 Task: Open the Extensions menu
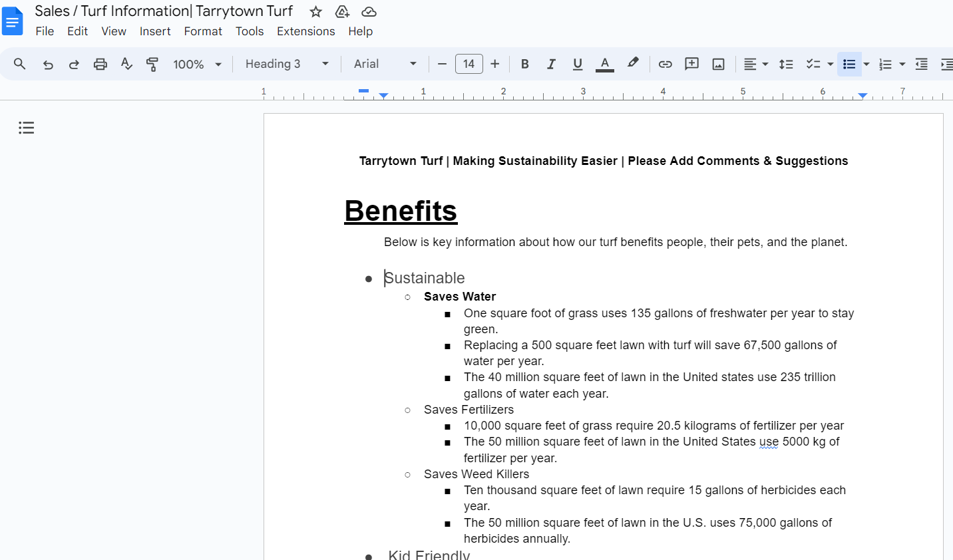[x=306, y=31]
